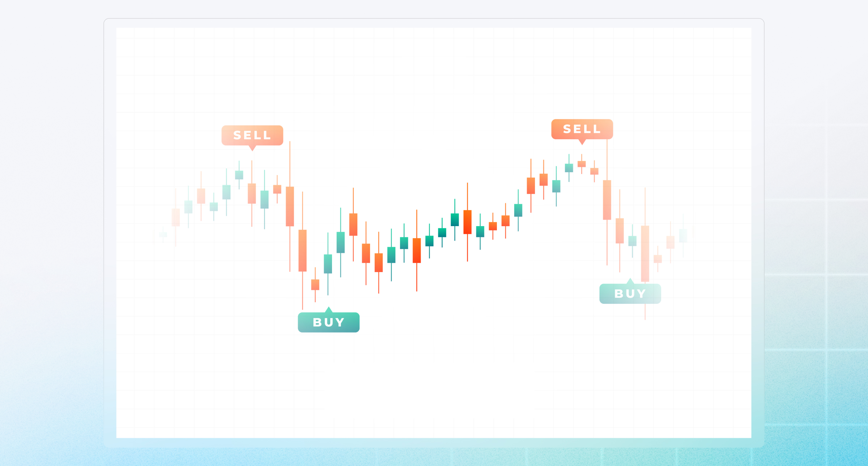Screen dimensions: 868x466
Task: Select the orange candle body left of the small candle above BUY
Action: [x=302, y=250]
